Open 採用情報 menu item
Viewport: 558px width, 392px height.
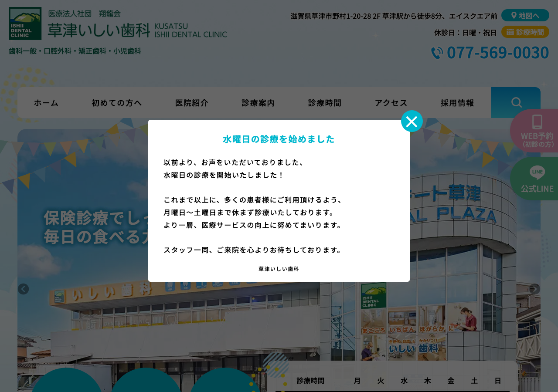pyautogui.click(x=457, y=103)
